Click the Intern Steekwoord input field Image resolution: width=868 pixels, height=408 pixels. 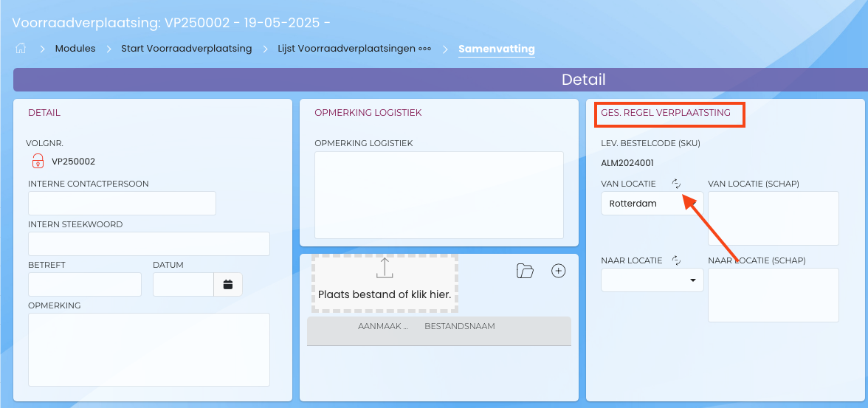[x=149, y=243]
